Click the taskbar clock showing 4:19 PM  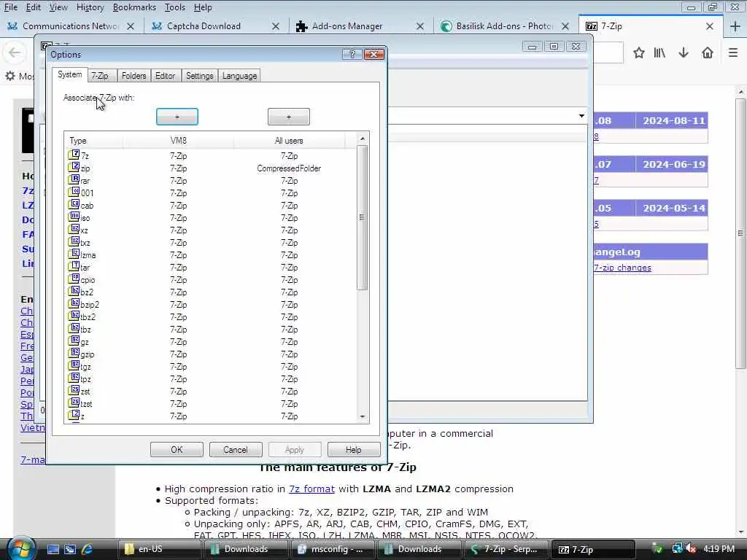point(719,549)
